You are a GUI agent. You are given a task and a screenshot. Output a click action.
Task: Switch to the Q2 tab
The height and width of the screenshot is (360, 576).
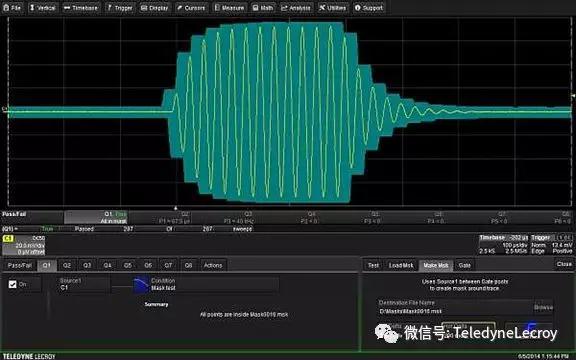coord(67,265)
